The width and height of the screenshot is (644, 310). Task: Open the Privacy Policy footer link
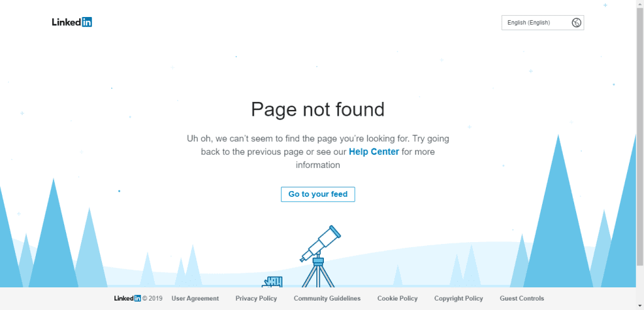[257, 299]
